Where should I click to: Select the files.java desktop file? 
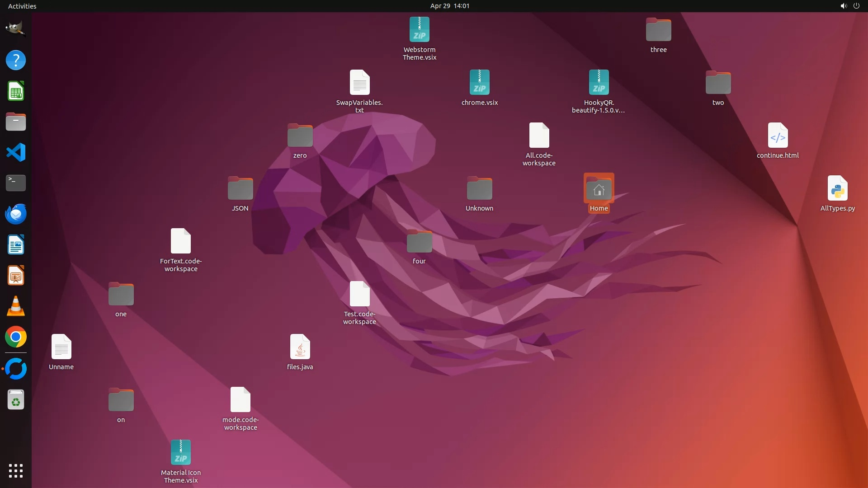pos(300,347)
